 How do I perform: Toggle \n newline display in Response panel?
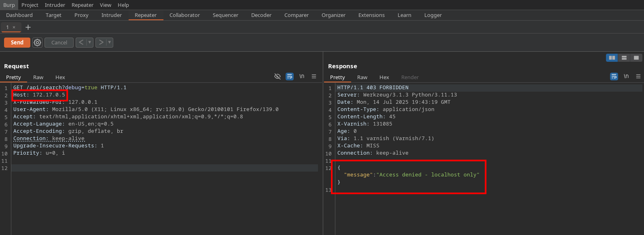[x=626, y=76]
